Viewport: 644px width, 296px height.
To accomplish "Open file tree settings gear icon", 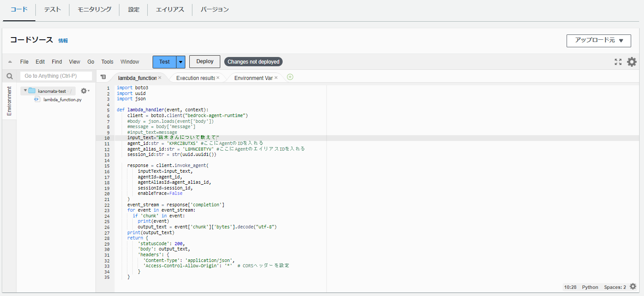I will click(x=84, y=91).
